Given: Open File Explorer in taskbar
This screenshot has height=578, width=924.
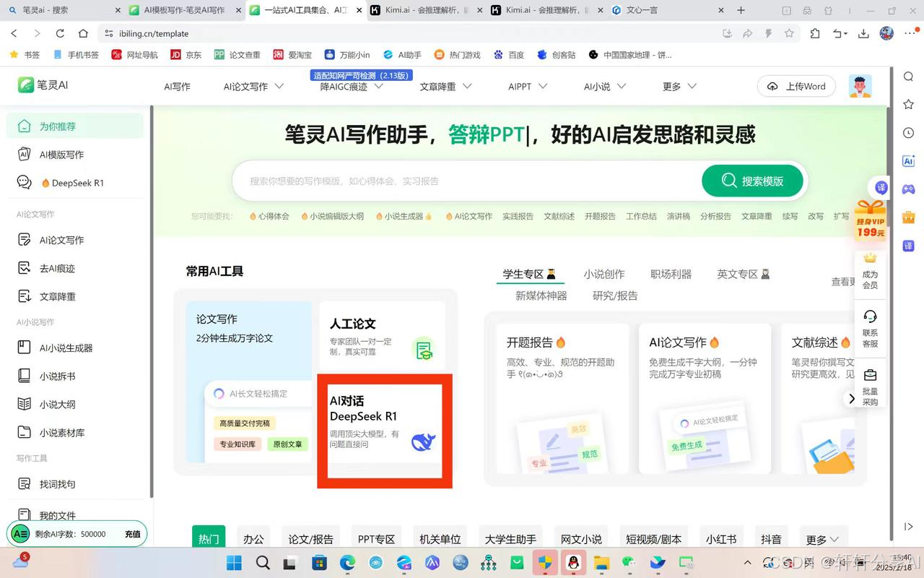Looking at the screenshot, I should coord(601,562).
